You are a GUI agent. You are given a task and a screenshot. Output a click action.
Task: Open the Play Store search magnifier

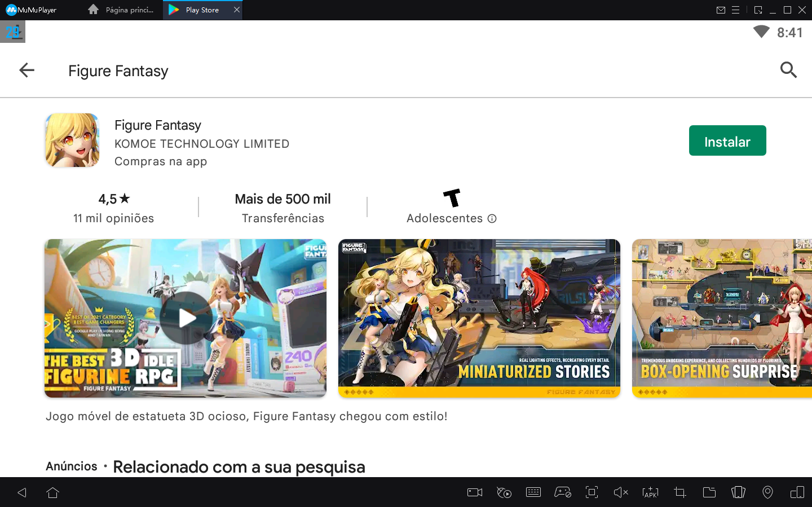[x=788, y=70]
